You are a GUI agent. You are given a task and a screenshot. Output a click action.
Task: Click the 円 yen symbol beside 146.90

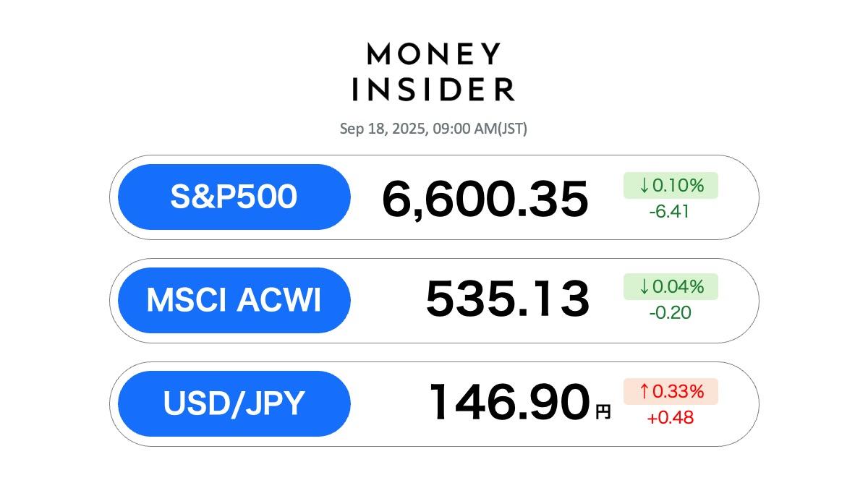603,412
